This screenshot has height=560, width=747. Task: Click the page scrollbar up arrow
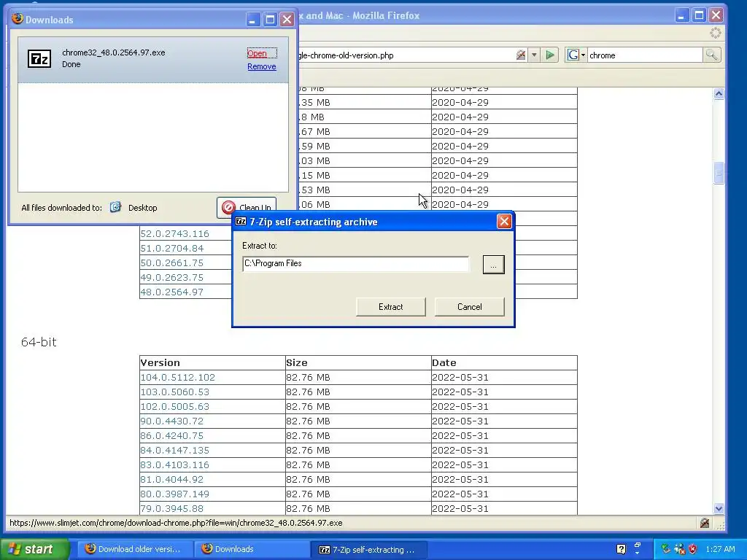pyautogui.click(x=719, y=94)
